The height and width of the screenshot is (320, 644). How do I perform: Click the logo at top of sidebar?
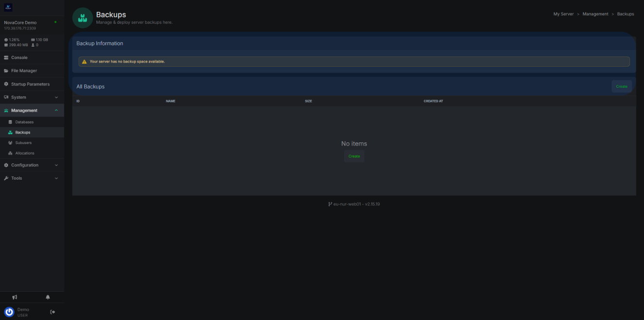point(8,7)
